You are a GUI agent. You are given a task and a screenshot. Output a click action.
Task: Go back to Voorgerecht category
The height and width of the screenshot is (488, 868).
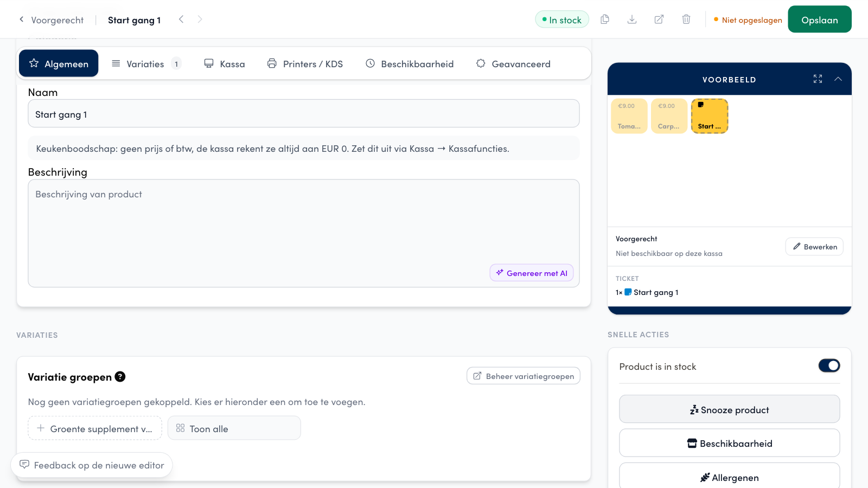tap(52, 20)
